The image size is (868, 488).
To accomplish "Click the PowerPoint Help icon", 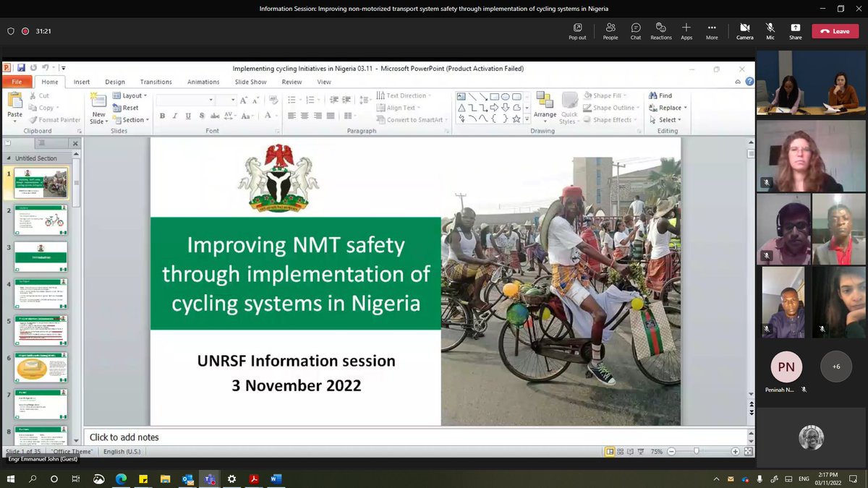I will (x=749, y=82).
